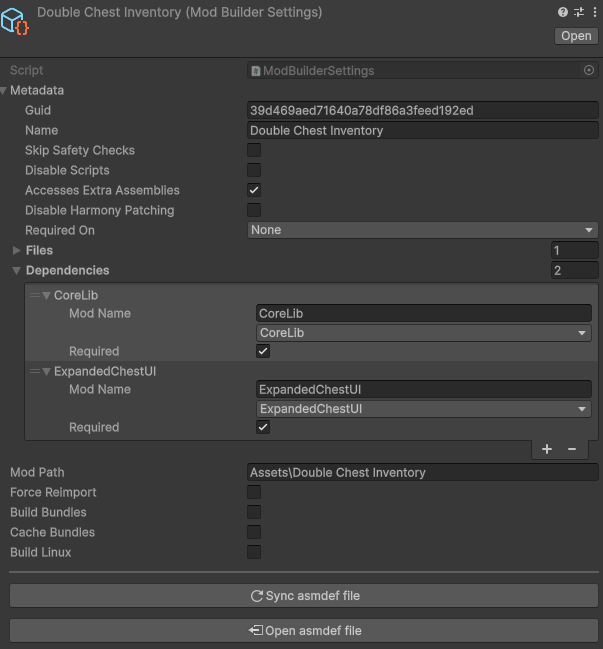The width and height of the screenshot is (603, 649).
Task: Click the Mod Builder Settings asset icon
Action: [x=15, y=22]
